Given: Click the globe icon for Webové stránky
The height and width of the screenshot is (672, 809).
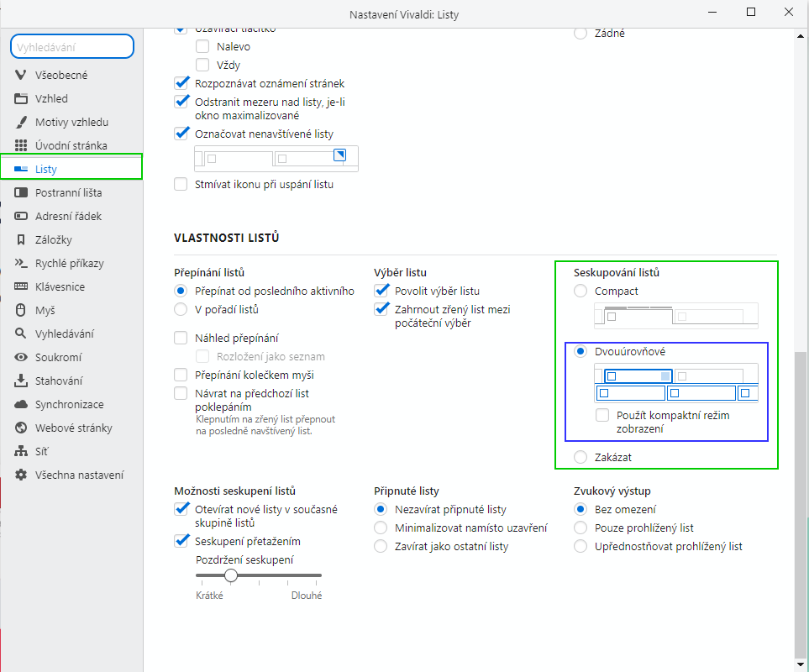Looking at the screenshot, I should point(21,428).
